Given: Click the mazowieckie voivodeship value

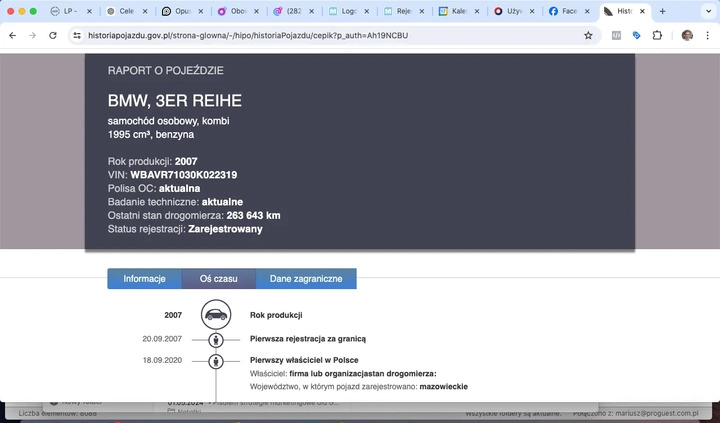Looking at the screenshot, I should 444,387.
